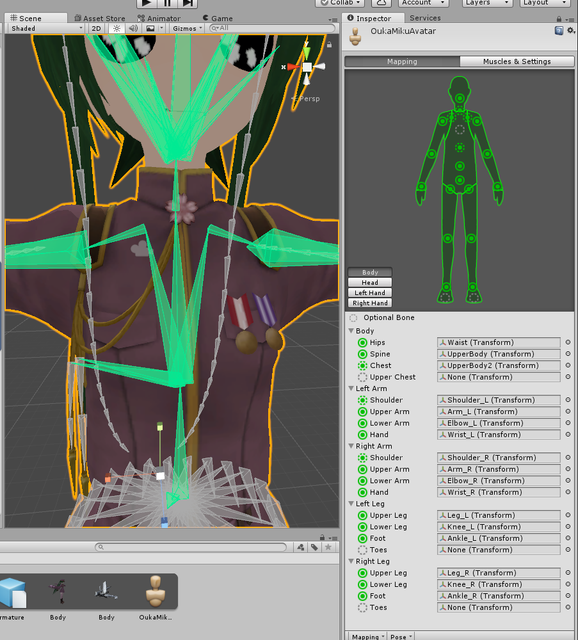The height and width of the screenshot is (640, 578).
Task: Show Left Hand bone mapping
Action: (x=370, y=293)
